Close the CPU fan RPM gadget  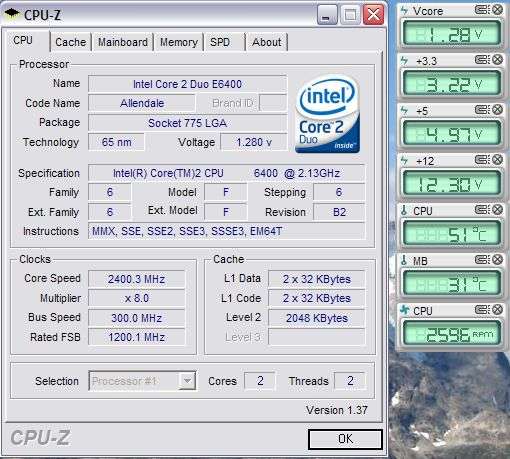[x=497, y=309]
